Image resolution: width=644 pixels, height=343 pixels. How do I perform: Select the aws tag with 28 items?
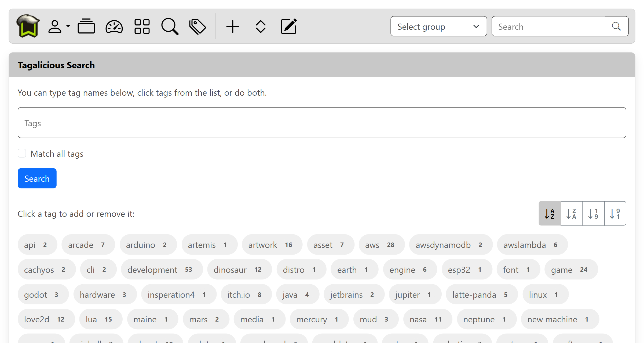coord(382,245)
